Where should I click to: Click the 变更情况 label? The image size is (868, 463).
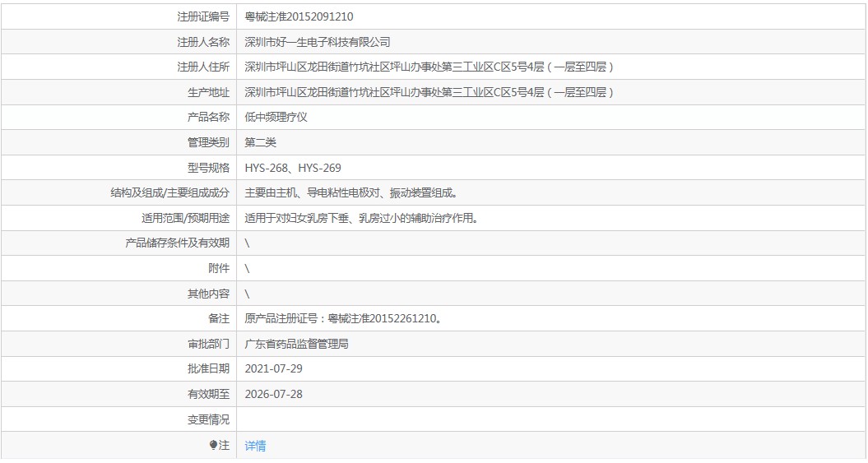click(x=208, y=420)
